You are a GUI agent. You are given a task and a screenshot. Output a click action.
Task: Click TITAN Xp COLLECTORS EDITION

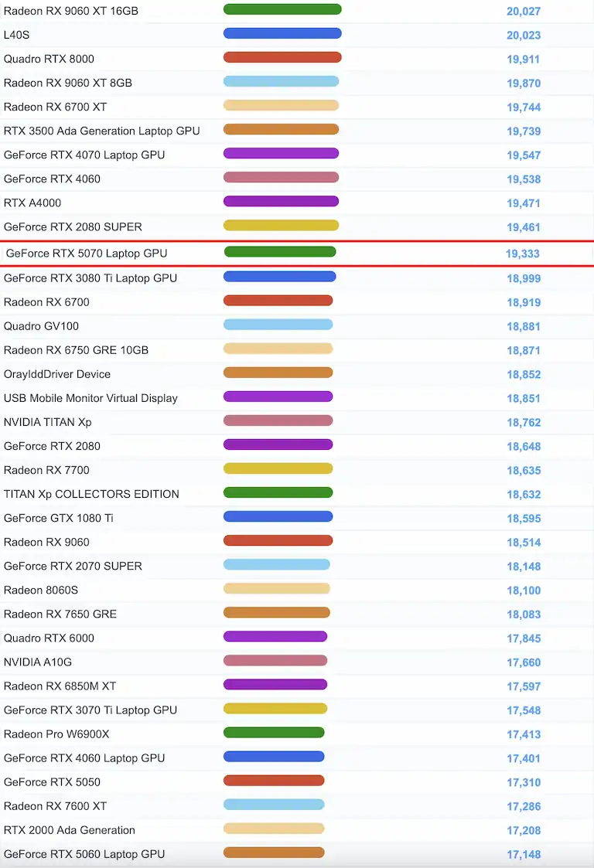(x=91, y=495)
